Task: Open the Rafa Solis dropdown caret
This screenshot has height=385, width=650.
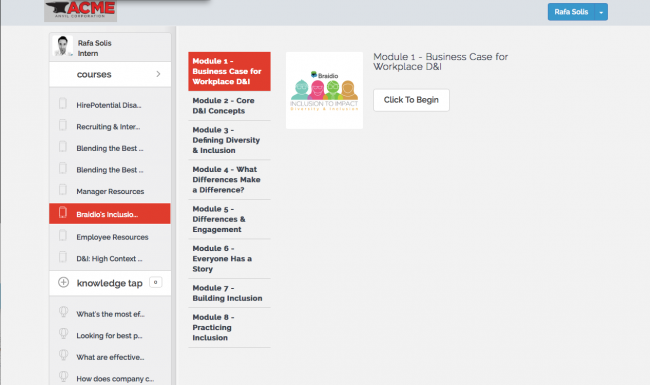Action: (x=601, y=12)
